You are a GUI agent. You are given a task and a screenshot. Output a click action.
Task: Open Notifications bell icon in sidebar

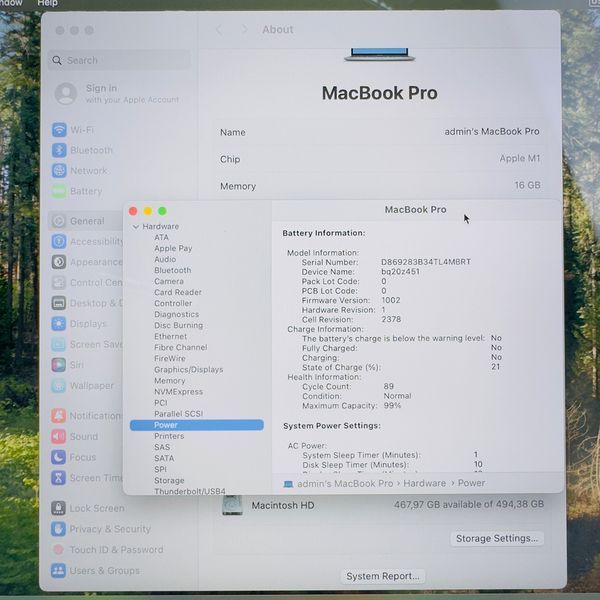[x=58, y=416]
